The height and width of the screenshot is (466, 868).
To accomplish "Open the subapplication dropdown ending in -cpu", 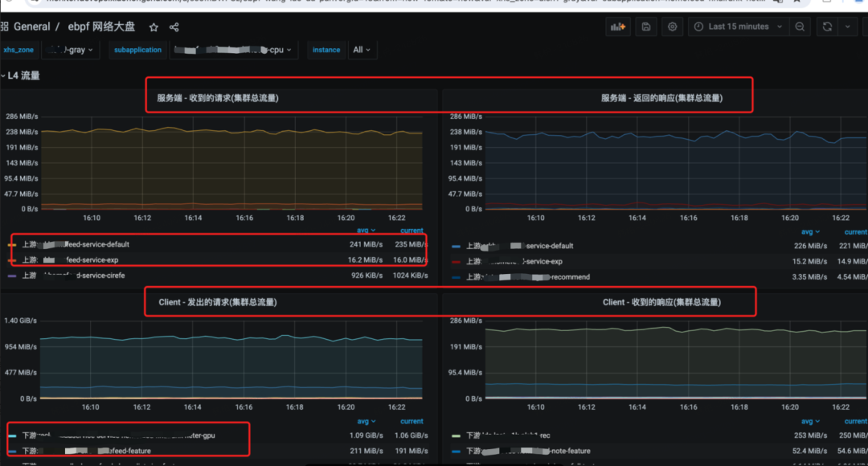I will 232,50.
